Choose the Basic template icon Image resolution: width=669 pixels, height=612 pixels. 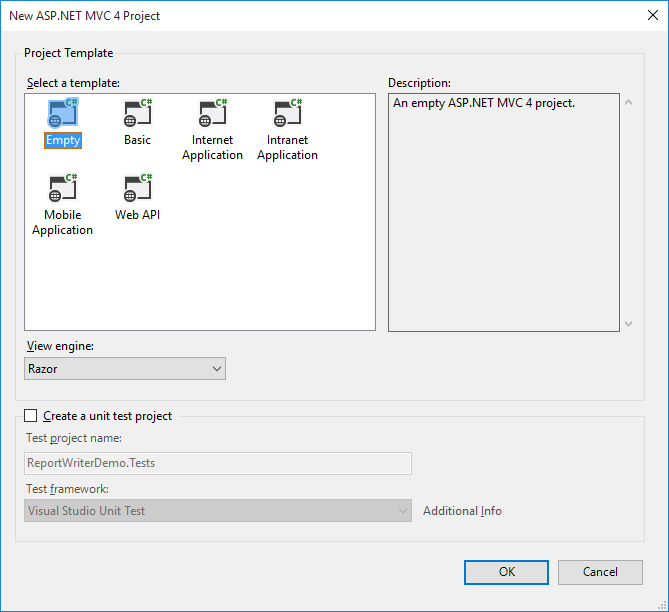point(137,113)
